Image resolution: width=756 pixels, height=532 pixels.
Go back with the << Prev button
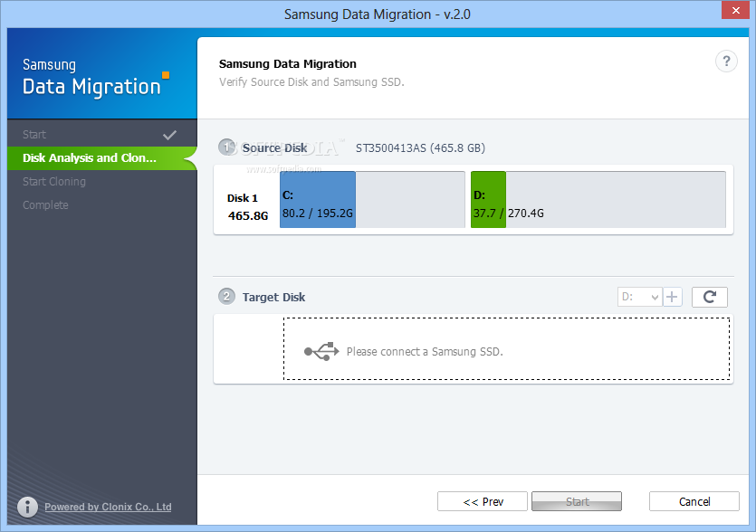[483, 501]
